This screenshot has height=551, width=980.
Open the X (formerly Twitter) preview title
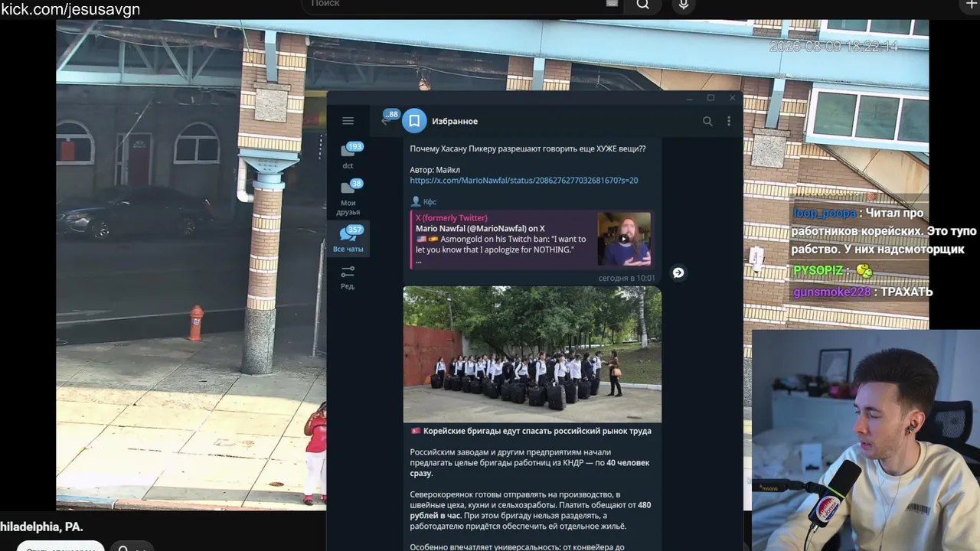tap(452, 218)
